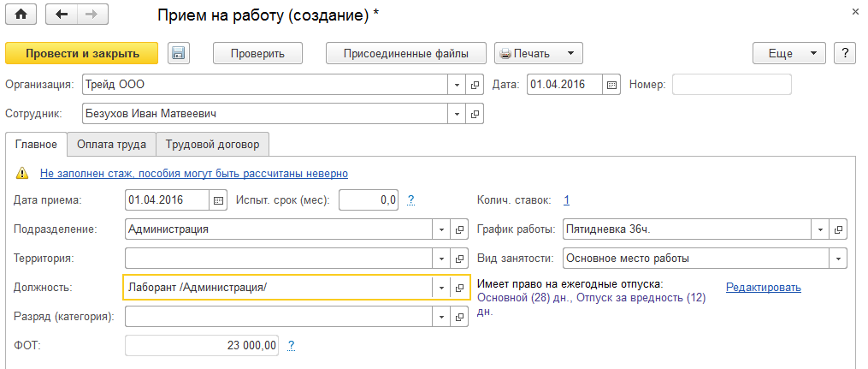Expand the Вид занятости dropdown
This screenshot has height=369, width=868.
click(x=839, y=259)
